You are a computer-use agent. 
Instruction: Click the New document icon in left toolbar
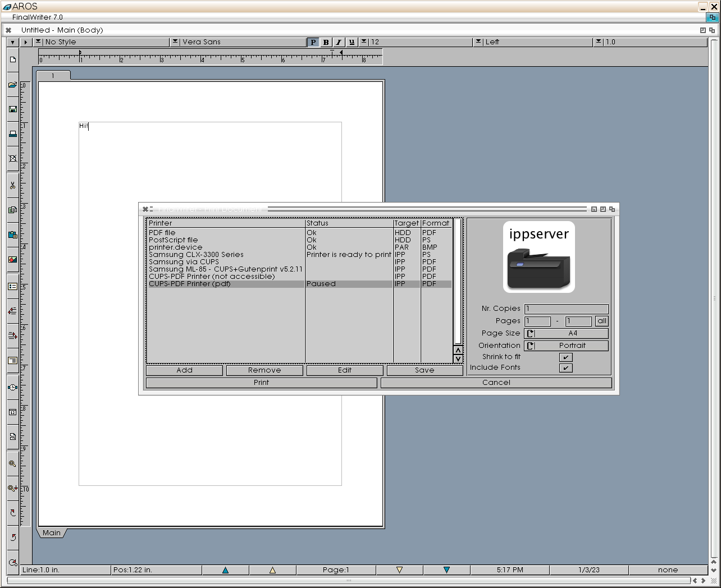tap(12, 59)
